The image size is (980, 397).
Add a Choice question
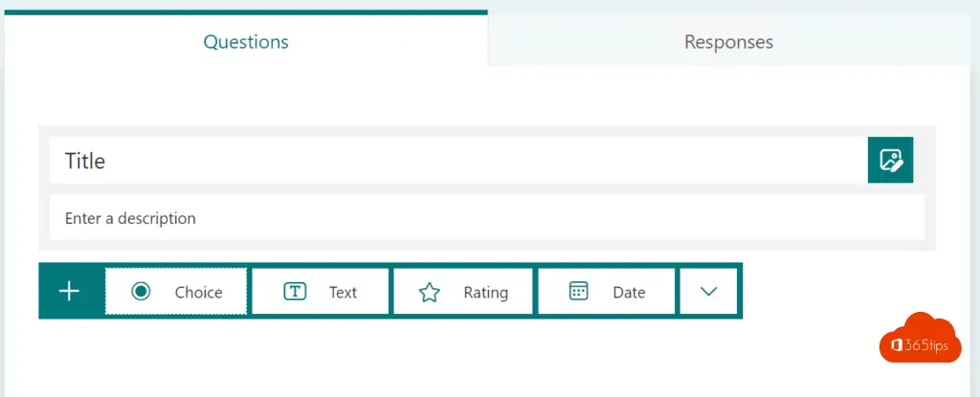coord(176,292)
